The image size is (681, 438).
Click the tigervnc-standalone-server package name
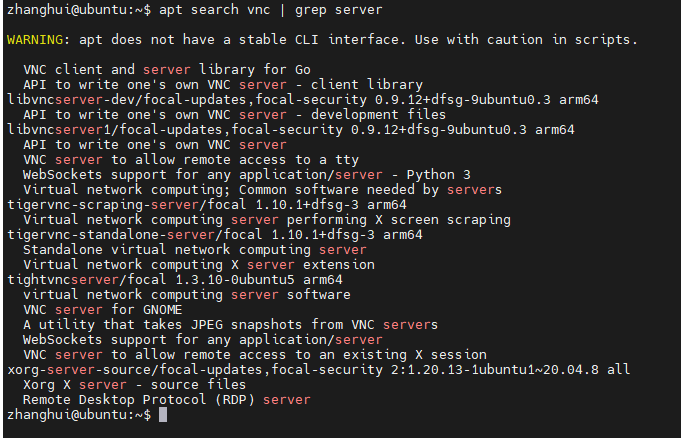pos(111,235)
